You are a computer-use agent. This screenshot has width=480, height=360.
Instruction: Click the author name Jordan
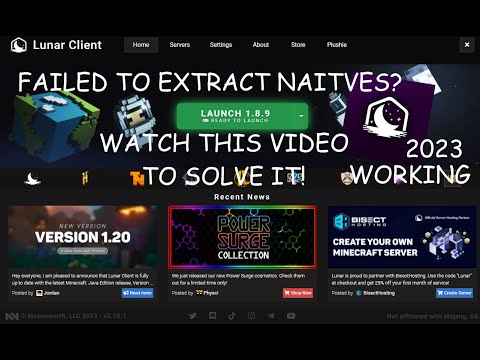[x=52, y=293]
